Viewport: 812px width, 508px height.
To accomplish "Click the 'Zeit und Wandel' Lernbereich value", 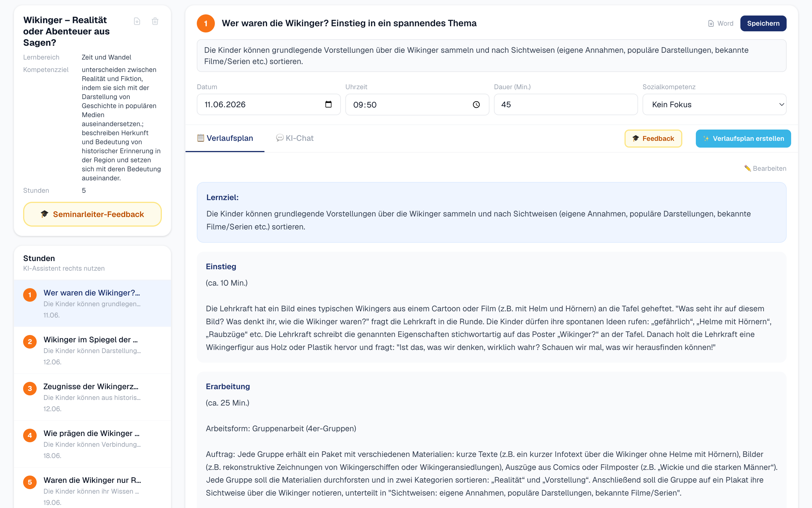I will (x=106, y=58).
